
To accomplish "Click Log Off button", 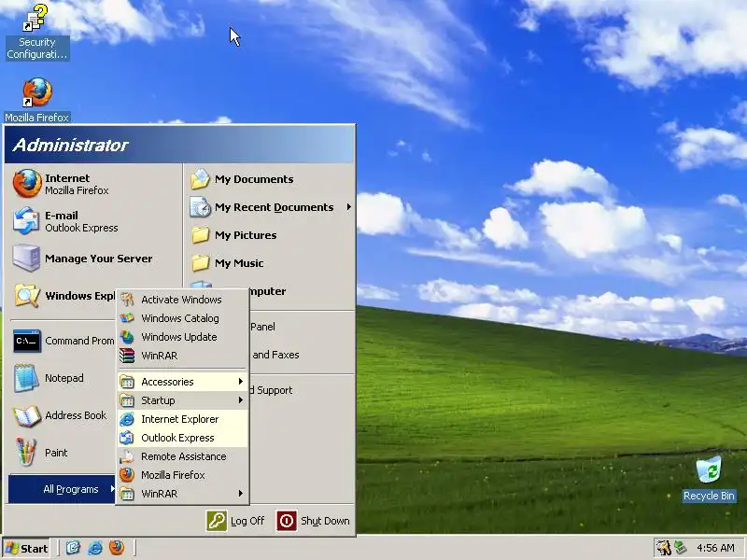I will coord(235,521).
